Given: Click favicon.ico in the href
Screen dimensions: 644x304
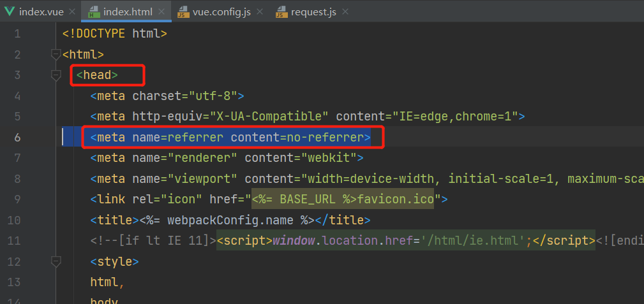Looking at the screenshot, I should tap(396, 199).
